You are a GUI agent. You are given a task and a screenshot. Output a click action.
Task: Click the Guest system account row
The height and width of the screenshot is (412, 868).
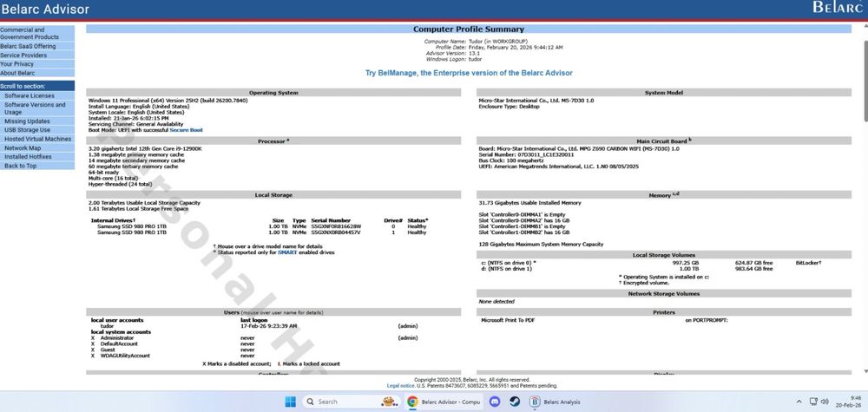pos(173,350)
